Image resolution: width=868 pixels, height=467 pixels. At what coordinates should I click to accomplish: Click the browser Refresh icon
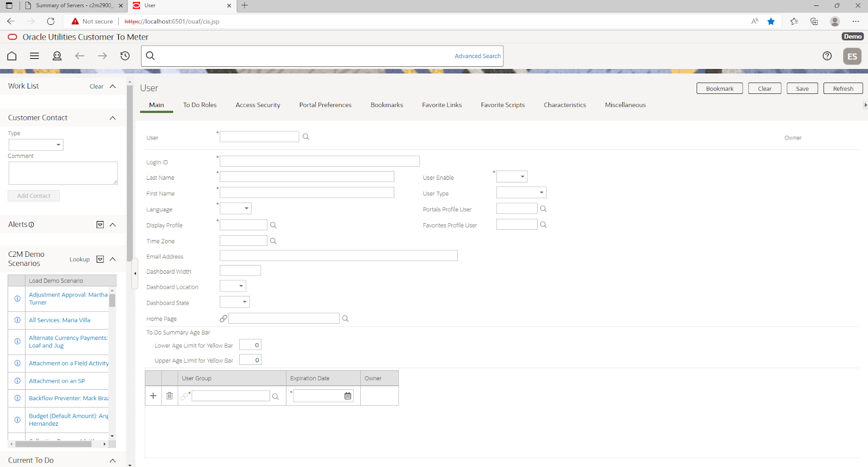point(50,21)
